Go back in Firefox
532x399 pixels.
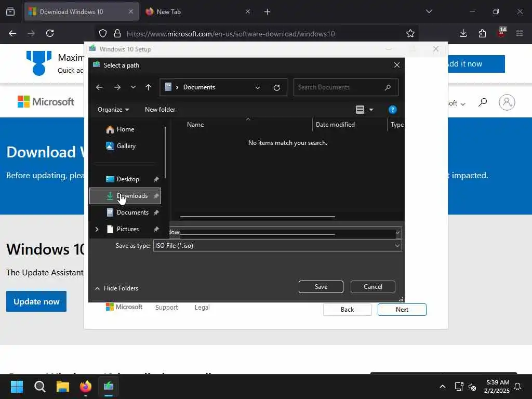pyautogui.click(x=12, y=33)
